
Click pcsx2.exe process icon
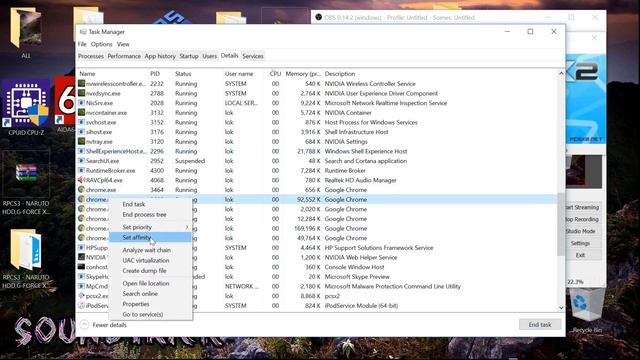(82, 296)
